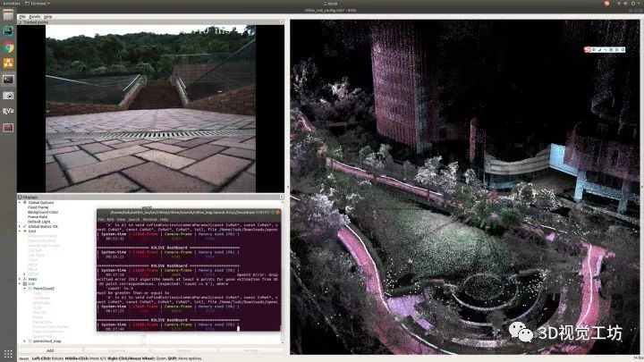This screenshot has width=644, height=362.
Task: Click the Tracked points panel title
Action: [x=35, y=21]
